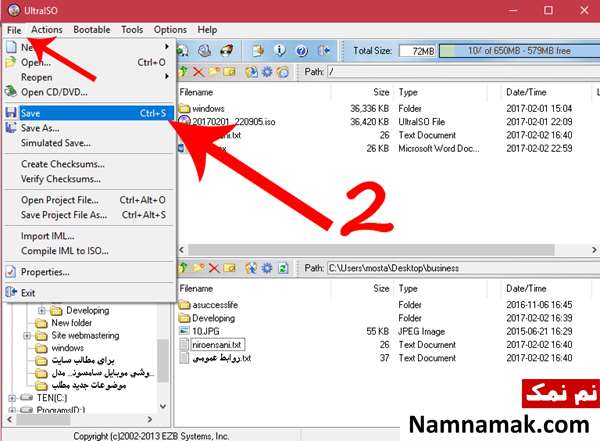This screenshot has width=600, height=441.
Task: Click the Open CD/DVD disc icon
Action: click(x=11, y=91)
